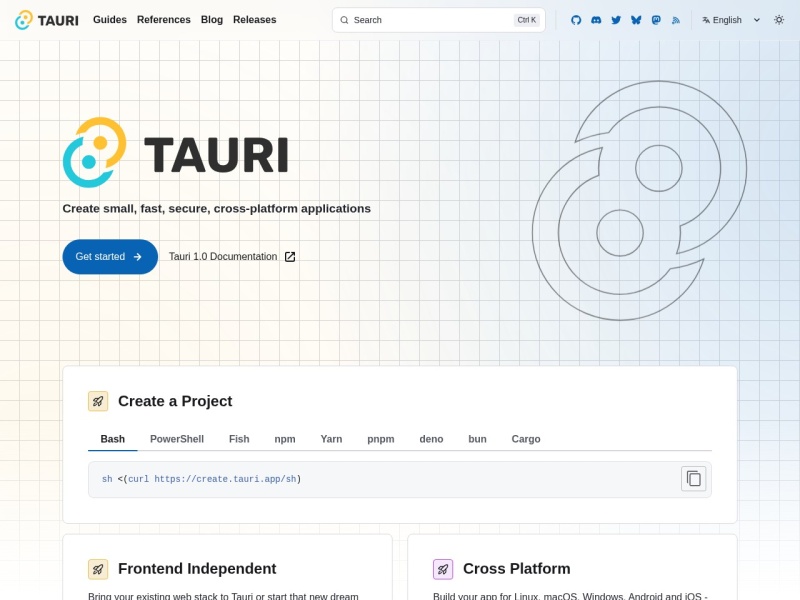Click the tagline 'Create small, fast, secure' text
This screenshot has width=800, height=600.
click(216, 209)
